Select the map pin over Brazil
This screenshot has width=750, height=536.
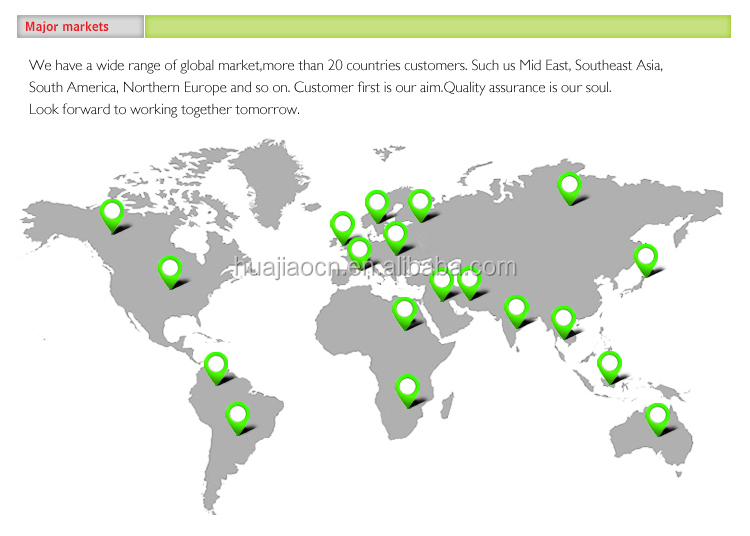[238, 418]
